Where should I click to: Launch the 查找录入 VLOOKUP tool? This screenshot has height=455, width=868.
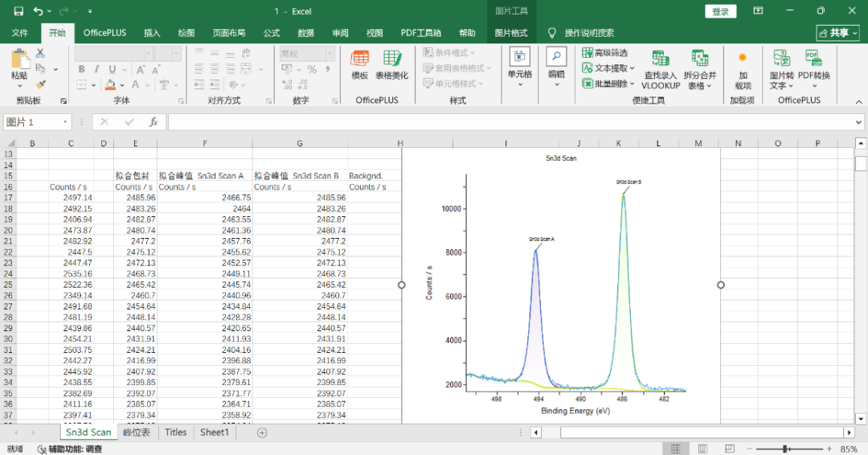point(661,70)
